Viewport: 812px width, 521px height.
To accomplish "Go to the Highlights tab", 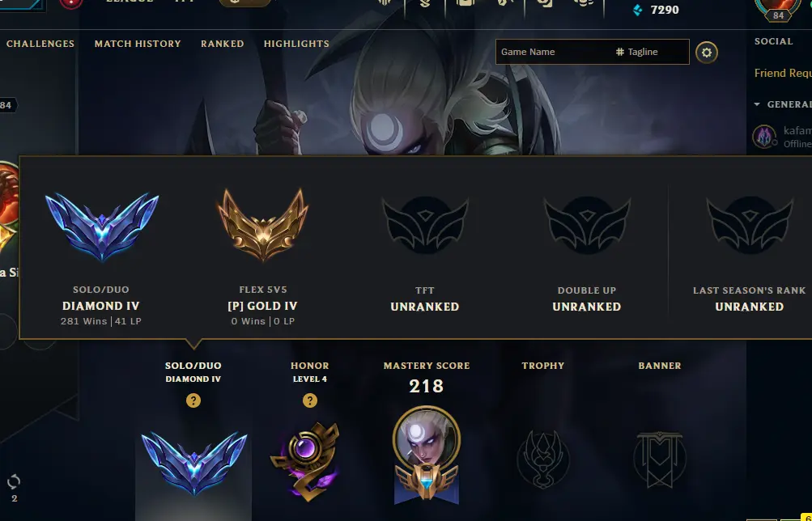I will 296,44.
